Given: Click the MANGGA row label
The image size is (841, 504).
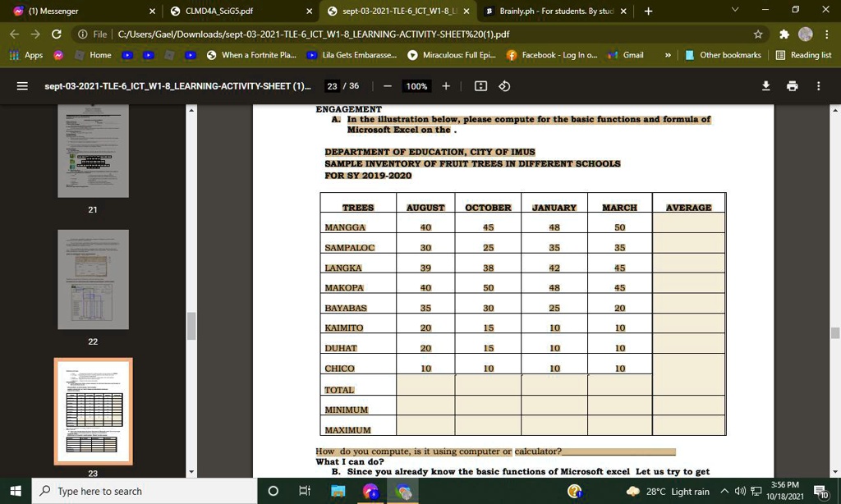Looking at the screenshot, I should [x=345, y=227].
